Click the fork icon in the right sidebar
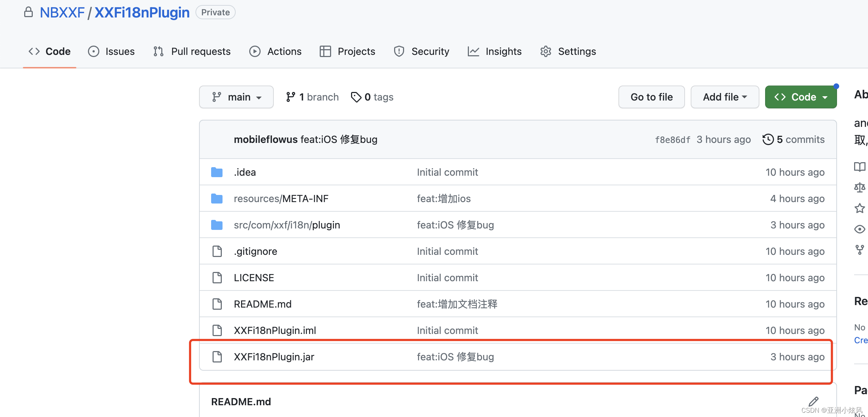 (860, 249)
